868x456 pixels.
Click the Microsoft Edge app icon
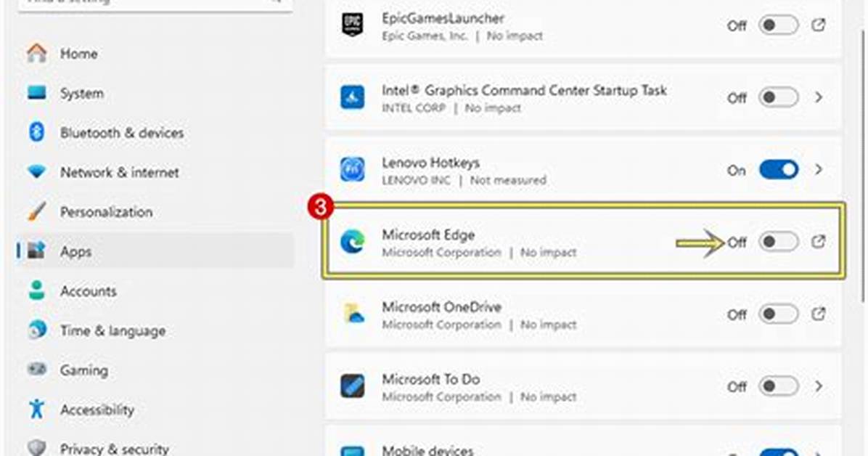(x=353, y=242)
